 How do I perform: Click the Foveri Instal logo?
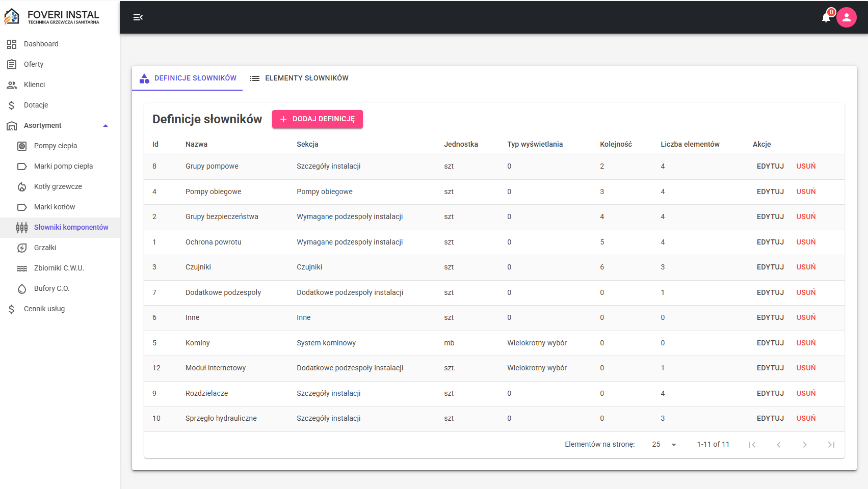pyautogui.click(x=52, y=17)
